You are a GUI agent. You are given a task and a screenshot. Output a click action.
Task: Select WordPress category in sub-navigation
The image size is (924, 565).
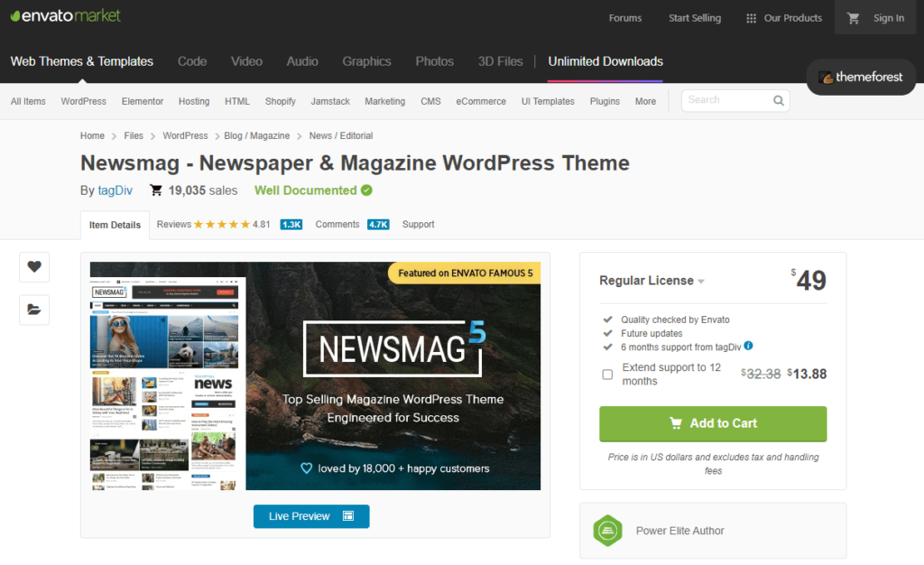(x=84, y=101)
